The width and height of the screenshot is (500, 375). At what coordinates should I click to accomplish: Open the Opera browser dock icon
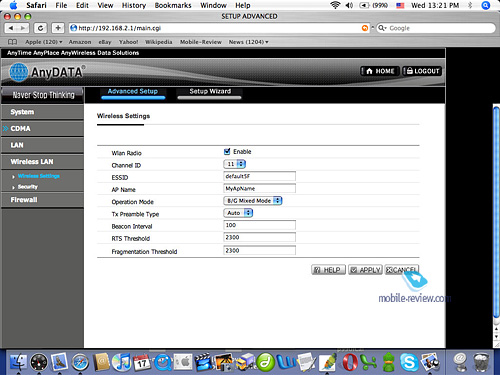(349, 362)
